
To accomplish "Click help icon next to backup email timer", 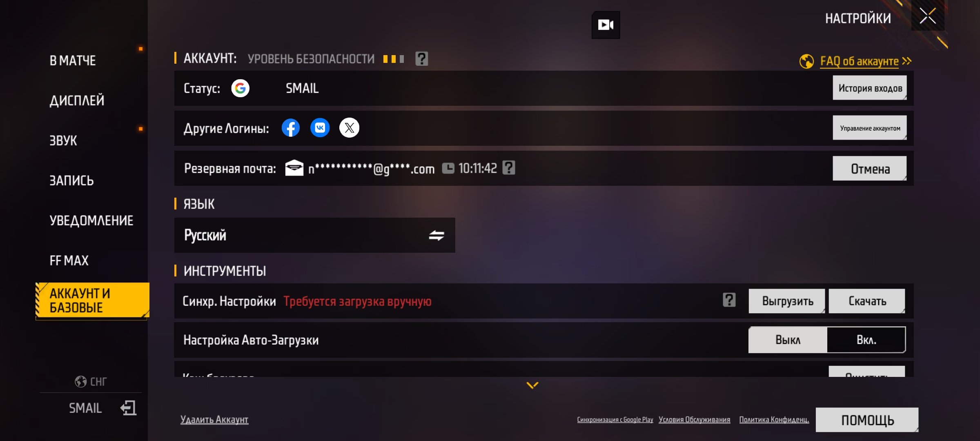I will coord(509,168).
